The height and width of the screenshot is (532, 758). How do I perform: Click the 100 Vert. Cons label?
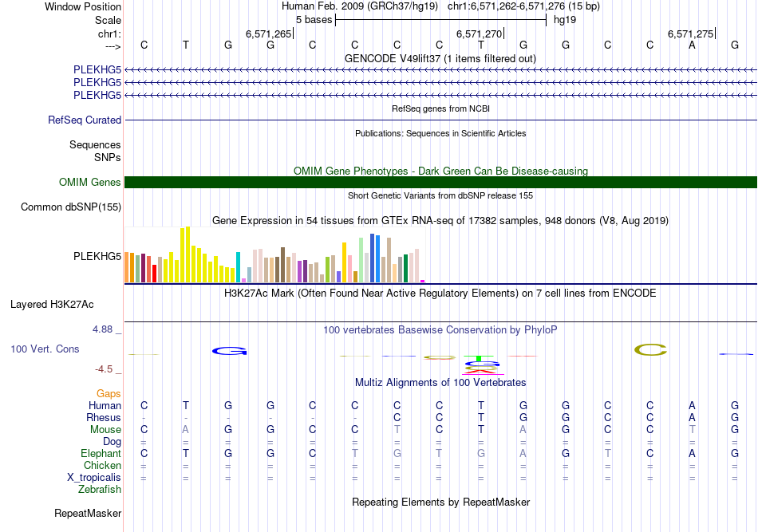pos(45,349)
